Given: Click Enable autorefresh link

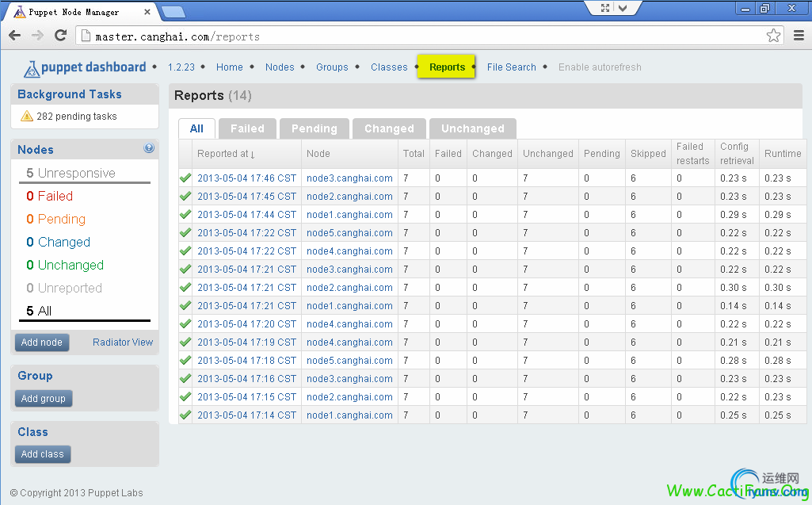Looking at the screenshot, I should tap(600, 67).
